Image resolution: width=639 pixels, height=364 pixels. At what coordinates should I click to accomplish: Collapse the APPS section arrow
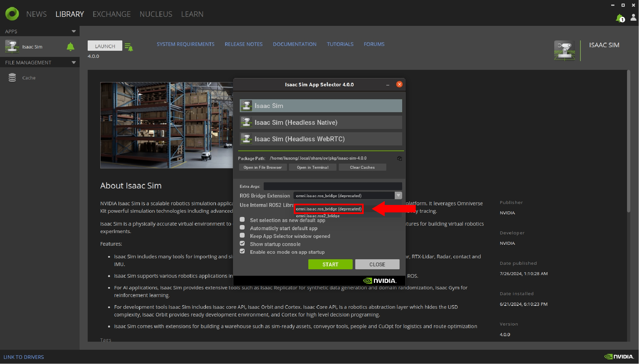click(74, 31)
